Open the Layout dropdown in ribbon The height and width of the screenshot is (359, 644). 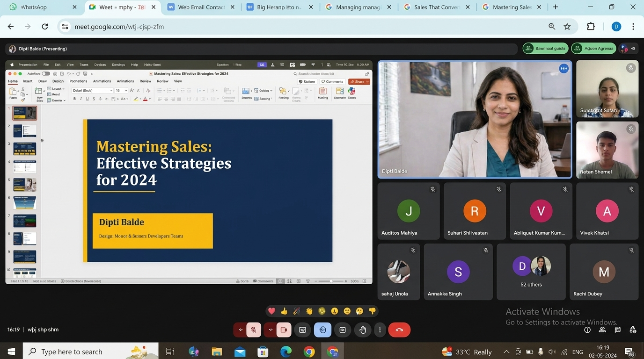click(57, 89)
